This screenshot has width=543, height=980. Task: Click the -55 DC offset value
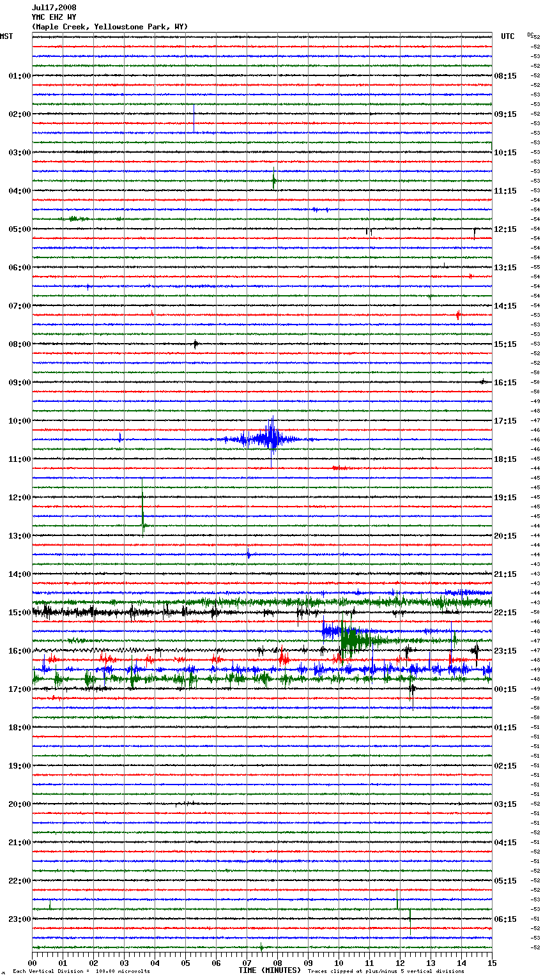click(536, 267)
